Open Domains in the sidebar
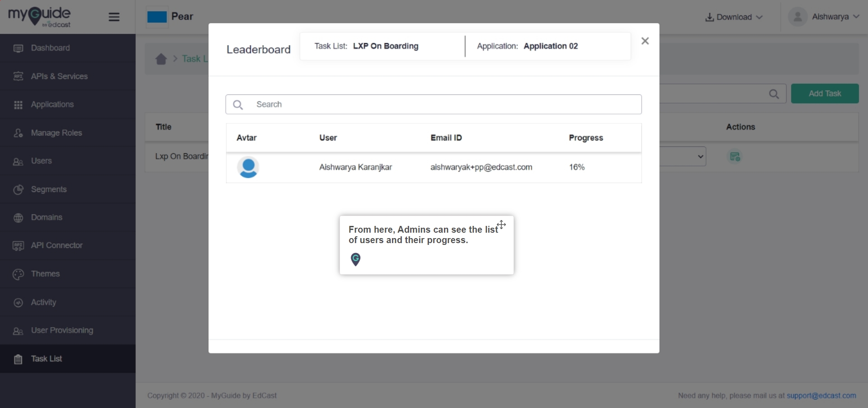Image resolution: width=868 pixels, height=408 pixels. click(x=68, y=217)
